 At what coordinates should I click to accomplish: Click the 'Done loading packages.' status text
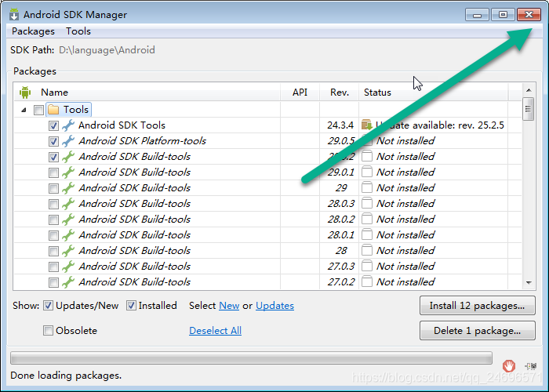[x=66, y=376]
